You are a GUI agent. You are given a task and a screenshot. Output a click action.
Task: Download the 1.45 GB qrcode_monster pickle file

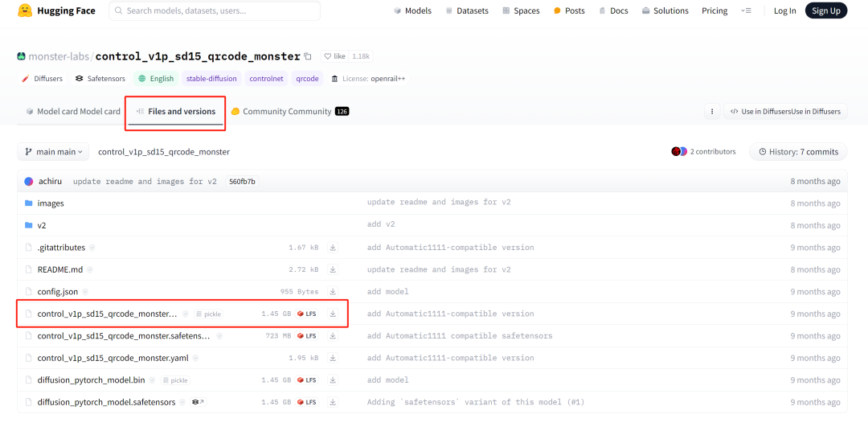[x=333, y=314]
